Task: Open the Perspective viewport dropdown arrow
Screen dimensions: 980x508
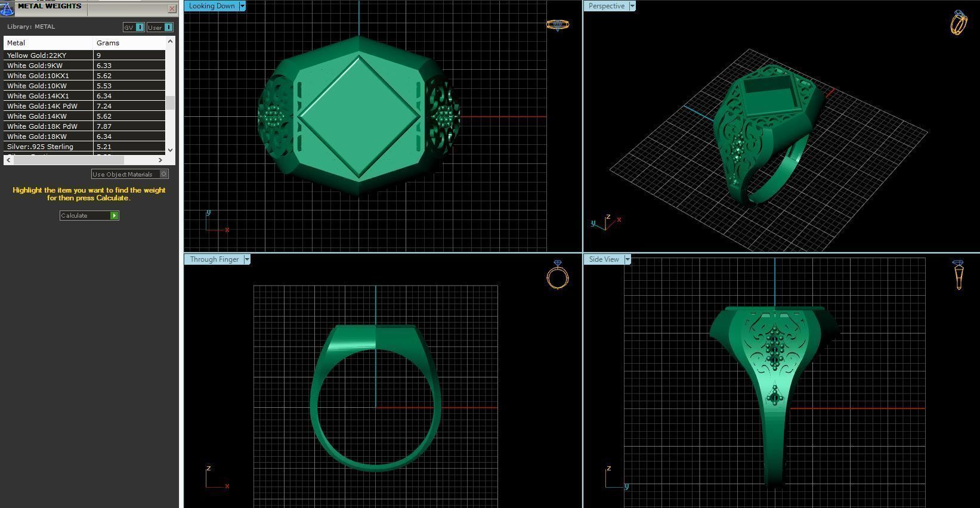Action: (x=632, y=6)
